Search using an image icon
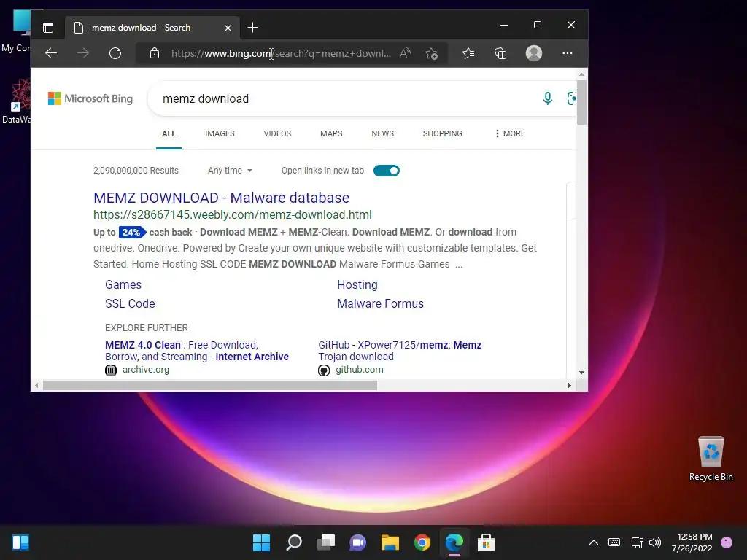Image resolution: width=747 pixels, height=560 pixels. coord(571,98)
